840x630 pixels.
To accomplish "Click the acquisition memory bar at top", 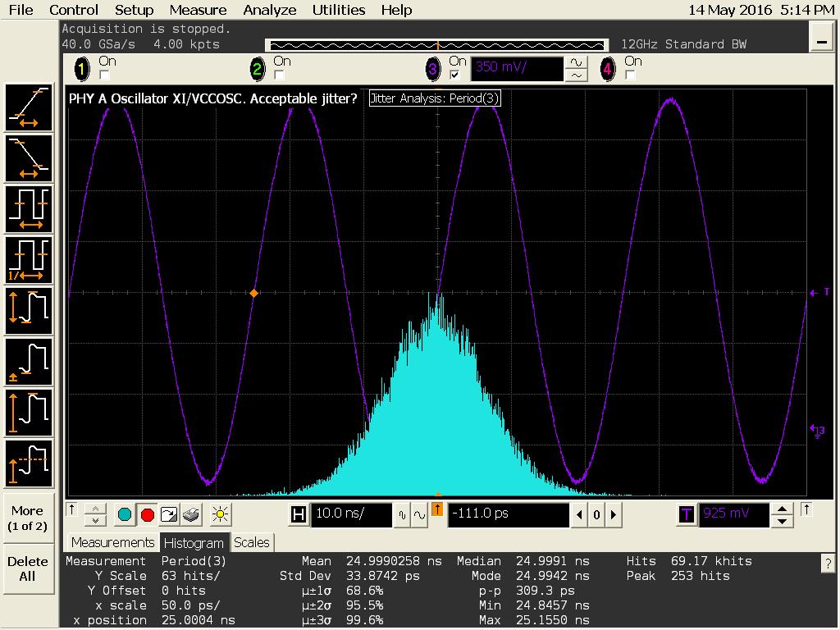I will click(436, 45).
